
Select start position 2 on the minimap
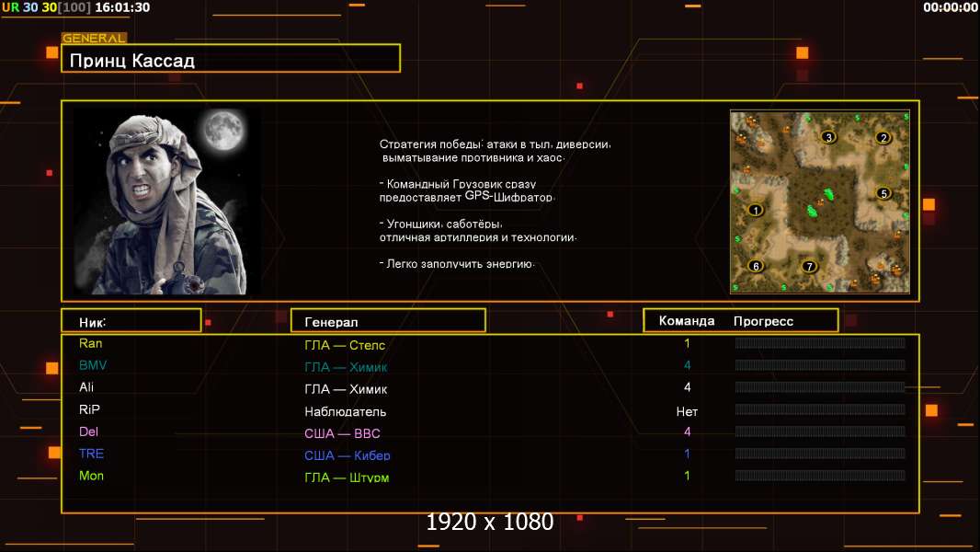tap(883, 138)
